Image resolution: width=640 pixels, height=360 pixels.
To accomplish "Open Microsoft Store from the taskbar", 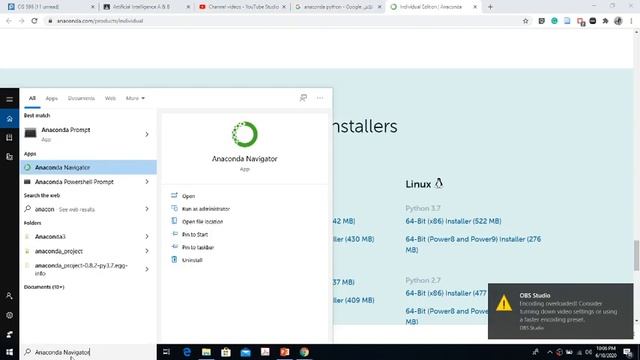I will coord(226,352).
